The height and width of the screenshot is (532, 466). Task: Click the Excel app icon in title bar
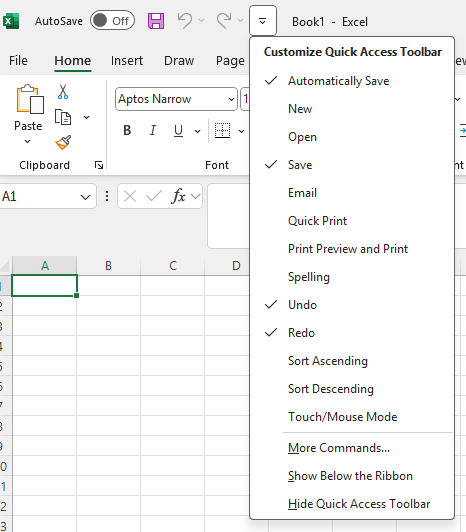[x=11, y=21]
